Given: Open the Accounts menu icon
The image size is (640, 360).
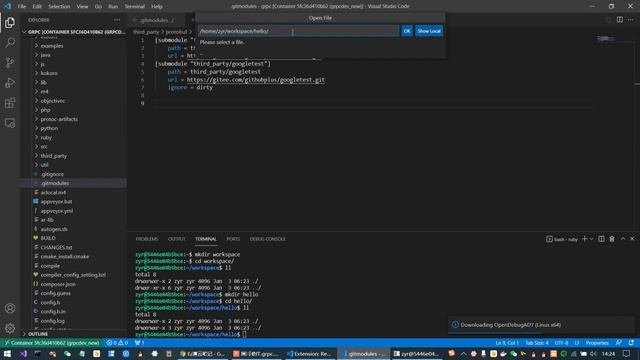Looking at the screenshot, I should point(10,308).
